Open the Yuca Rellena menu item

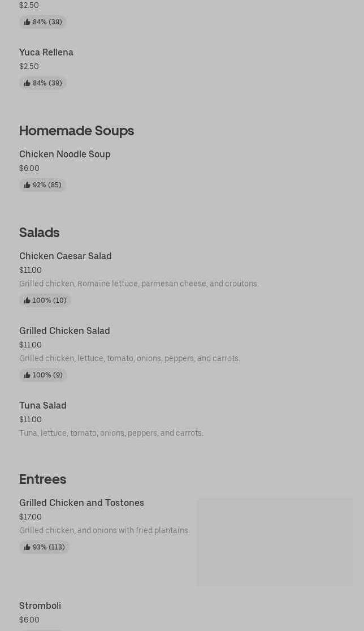[x=46, y=53]
